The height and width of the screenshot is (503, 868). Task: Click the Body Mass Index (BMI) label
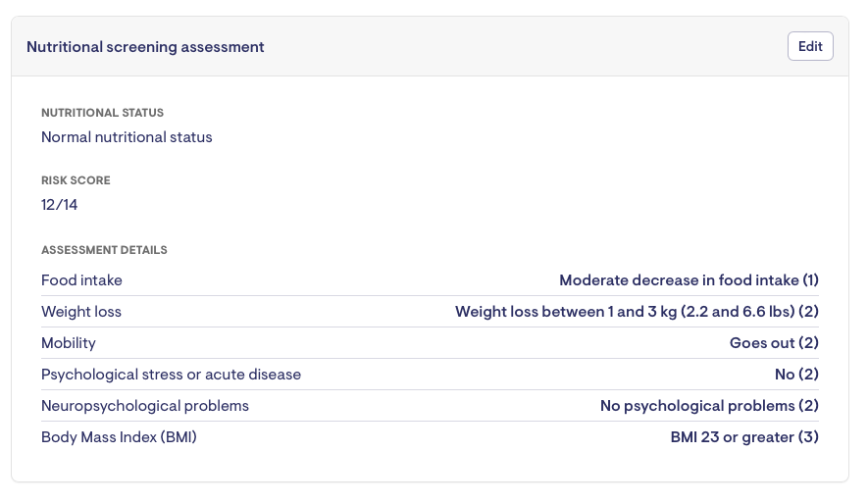[119, 437]
